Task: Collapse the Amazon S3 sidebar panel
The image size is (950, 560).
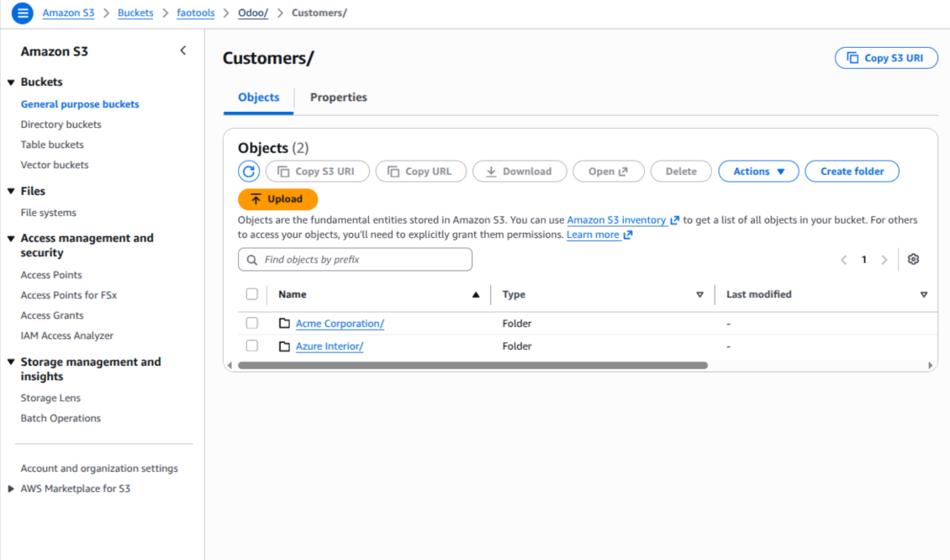Action: point(183,51)
